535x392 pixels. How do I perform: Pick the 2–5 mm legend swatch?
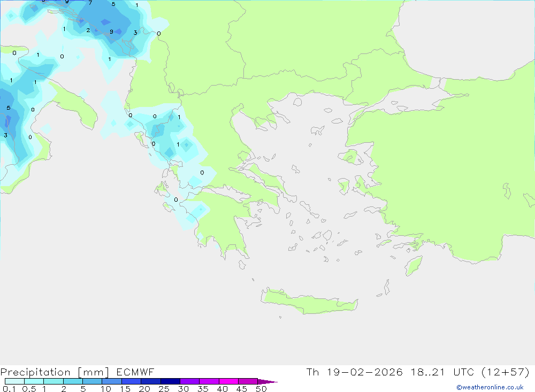[x=73, y=381]
